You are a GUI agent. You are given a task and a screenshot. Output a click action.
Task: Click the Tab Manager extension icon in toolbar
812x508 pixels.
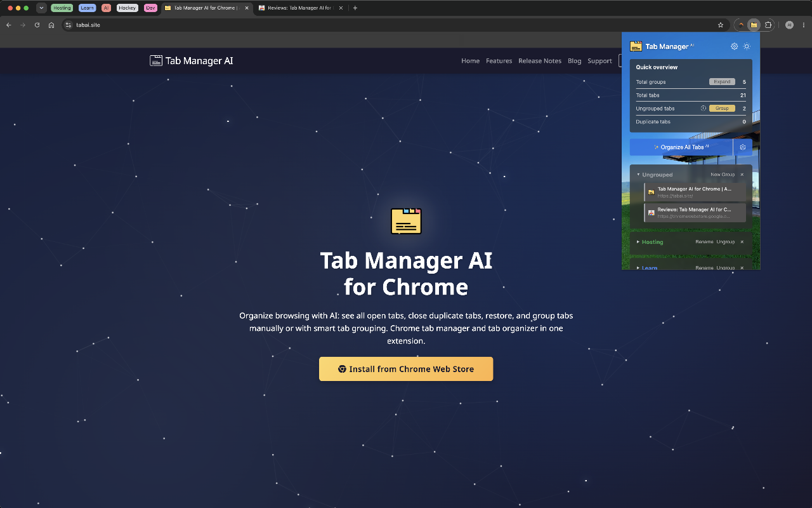(x=754, y=25)
